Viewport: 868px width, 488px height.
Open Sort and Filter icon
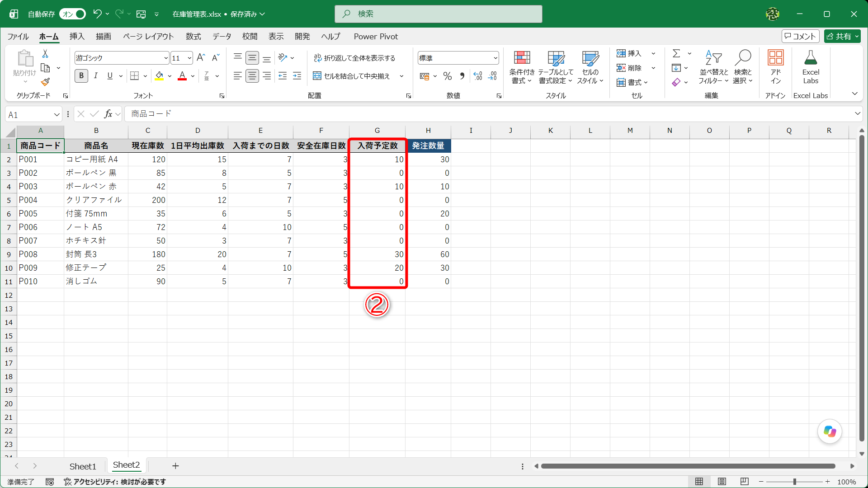(x=713, y=67)
